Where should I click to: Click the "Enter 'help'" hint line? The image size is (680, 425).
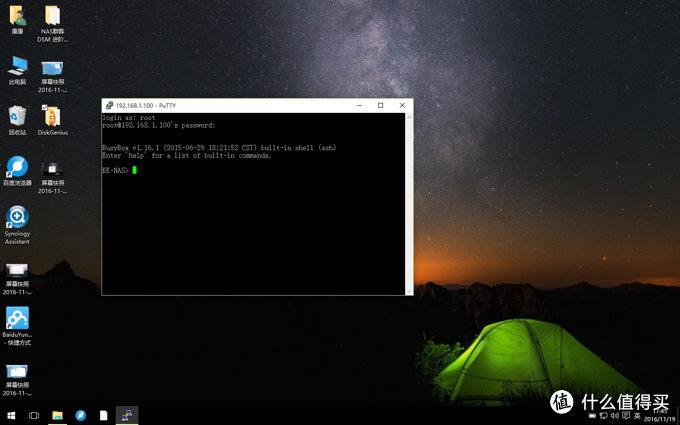186,155
